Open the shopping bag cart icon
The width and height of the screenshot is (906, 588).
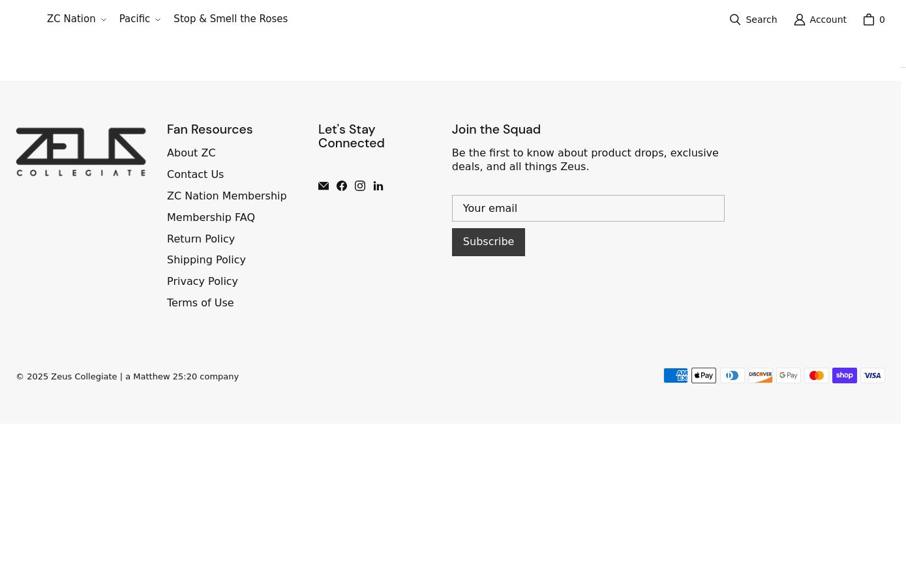pos(869,20)
